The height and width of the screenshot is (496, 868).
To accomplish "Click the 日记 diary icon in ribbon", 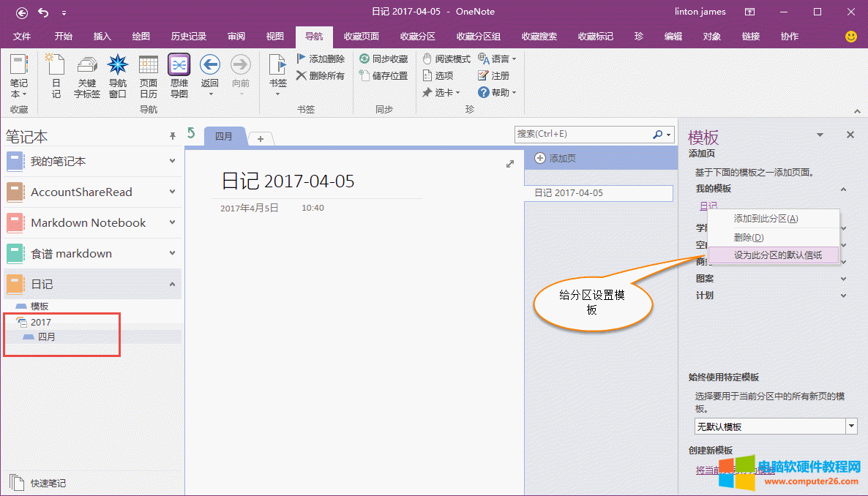I will click(x=56, y=66).
